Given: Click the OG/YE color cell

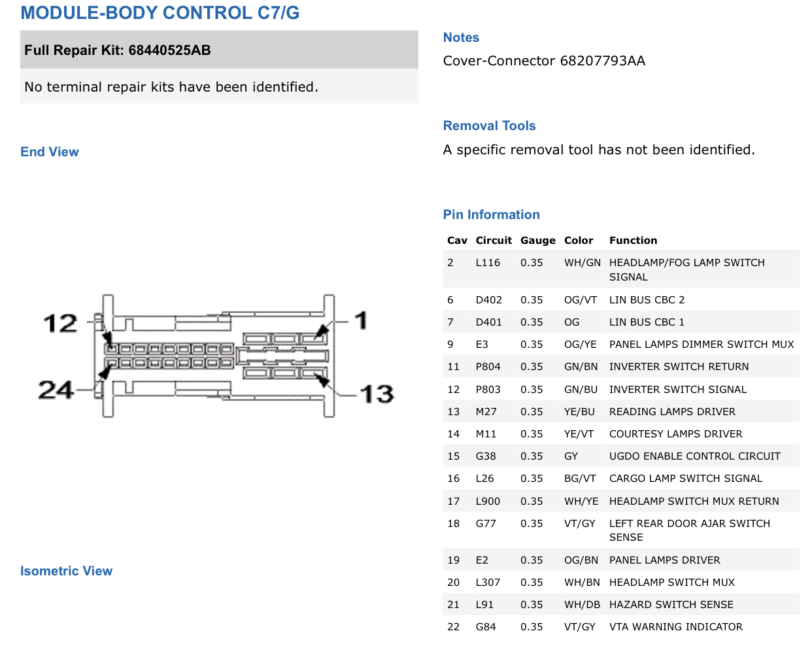Looking at the screenshot, I should [581, 345].
